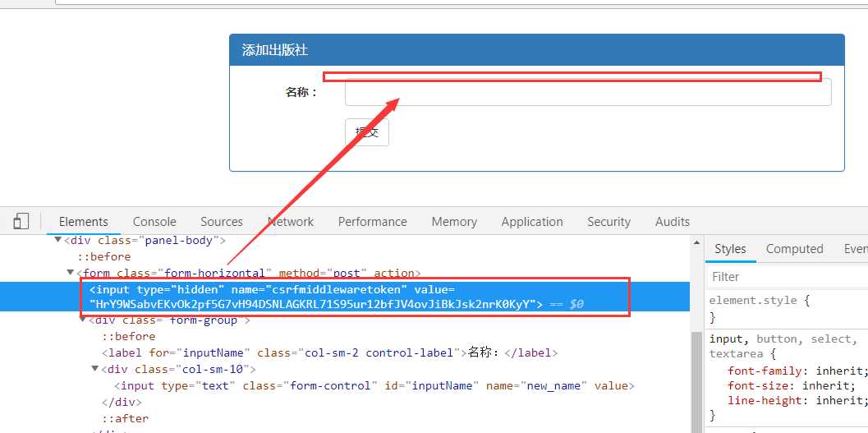
Task: Switch to the Computed sidebar tab
Action: tap(794, 249)
